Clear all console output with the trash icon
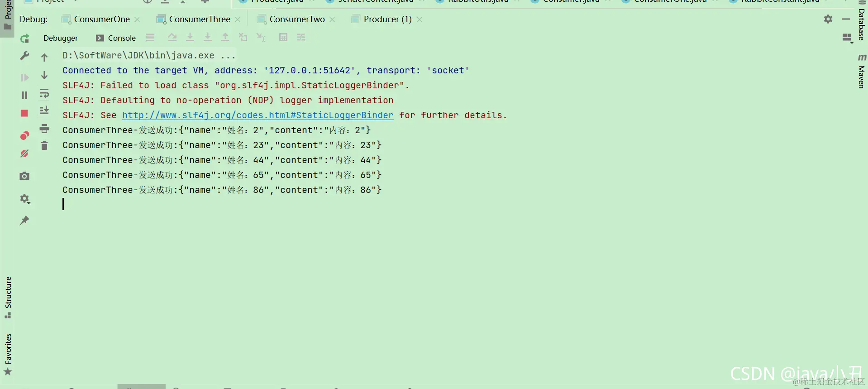Screen dimensions: 868x389 tap(44, 145)
